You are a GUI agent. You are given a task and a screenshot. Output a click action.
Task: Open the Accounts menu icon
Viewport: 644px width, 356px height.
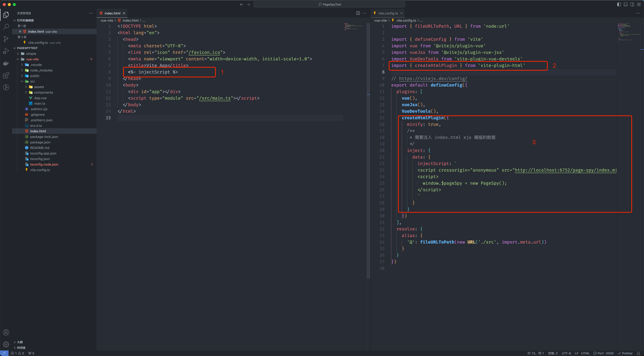[6, 332]
